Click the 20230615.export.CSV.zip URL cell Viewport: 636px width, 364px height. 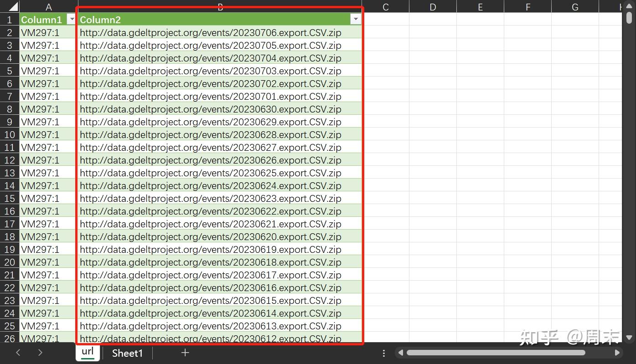tap(220, 300)
